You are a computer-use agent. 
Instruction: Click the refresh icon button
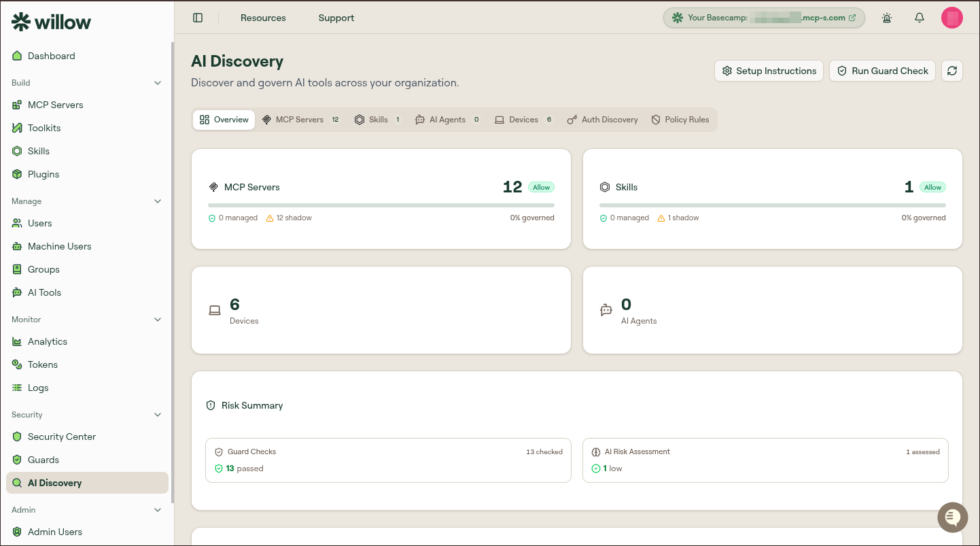coord(952,71)
